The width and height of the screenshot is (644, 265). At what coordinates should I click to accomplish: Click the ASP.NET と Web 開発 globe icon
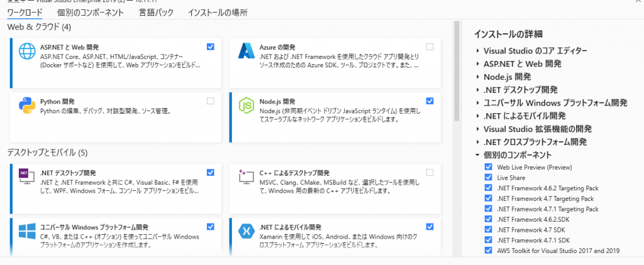[x=27, y=51]
